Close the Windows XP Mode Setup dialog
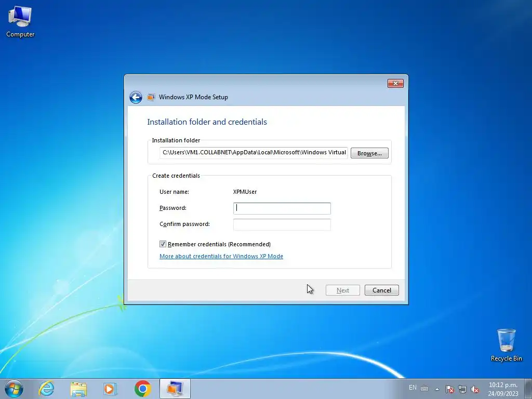Image resolution: width=532 pixels, height=399 pixels. pos(395,83)
